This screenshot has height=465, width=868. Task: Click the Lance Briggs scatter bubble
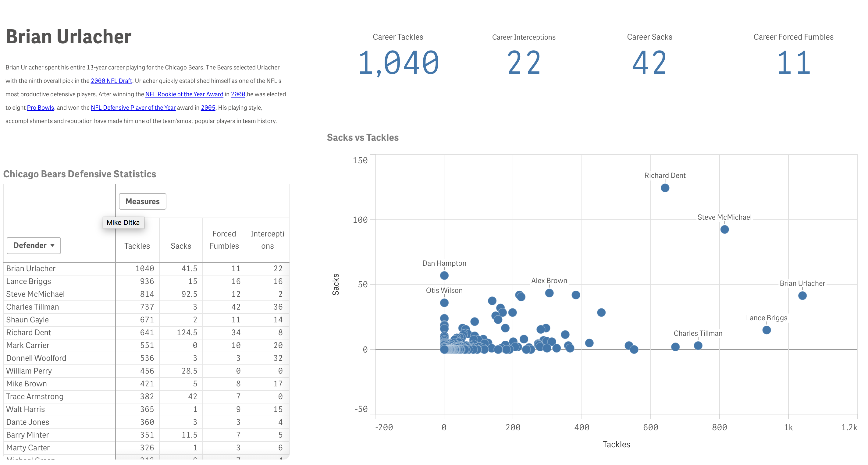click(x=766, y=330)
